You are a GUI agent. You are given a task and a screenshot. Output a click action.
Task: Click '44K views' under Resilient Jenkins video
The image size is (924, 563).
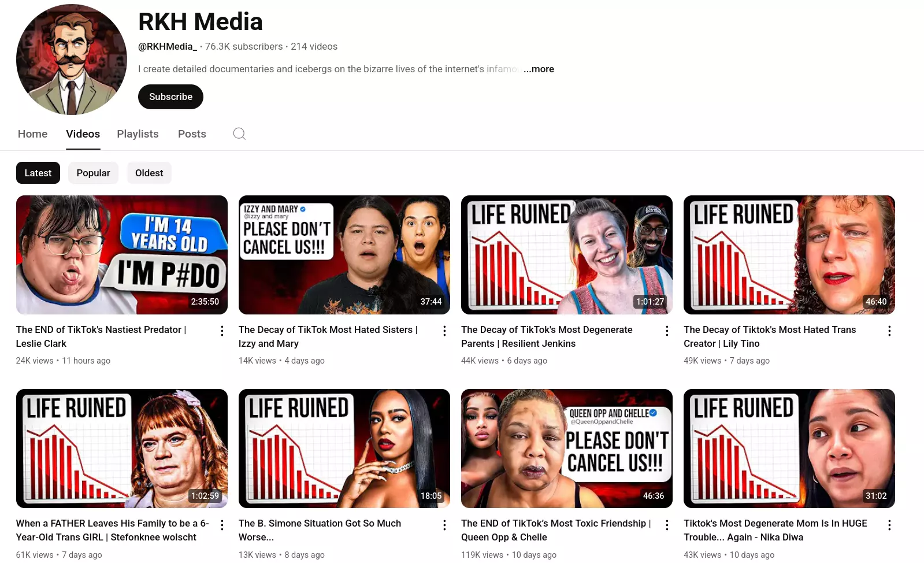point(480,361)
